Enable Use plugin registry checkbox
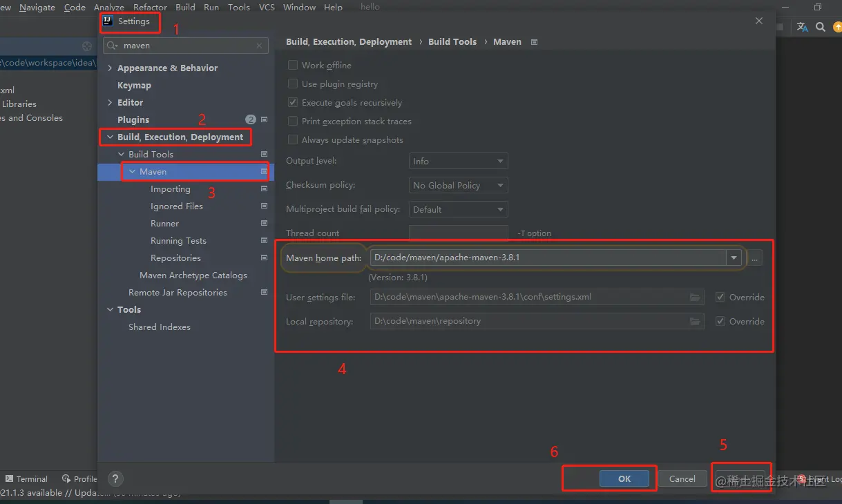 tap(293, 84)
